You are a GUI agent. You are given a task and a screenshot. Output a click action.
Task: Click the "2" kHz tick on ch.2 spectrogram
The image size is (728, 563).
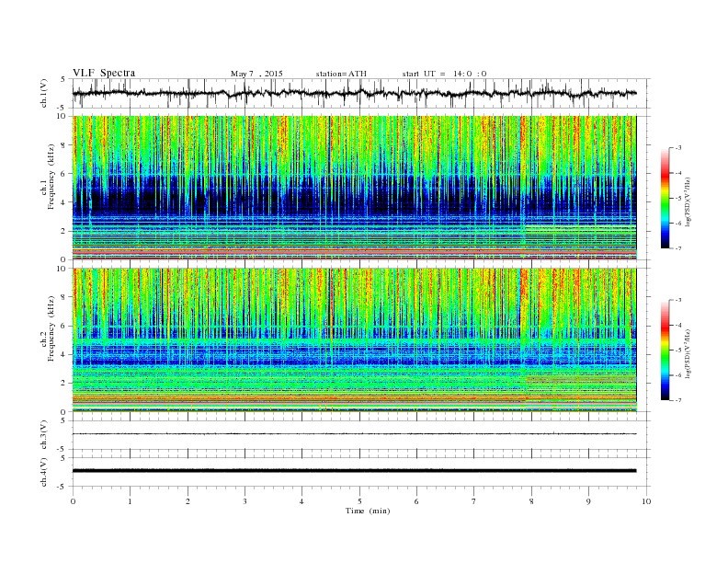tap(64, 384)
